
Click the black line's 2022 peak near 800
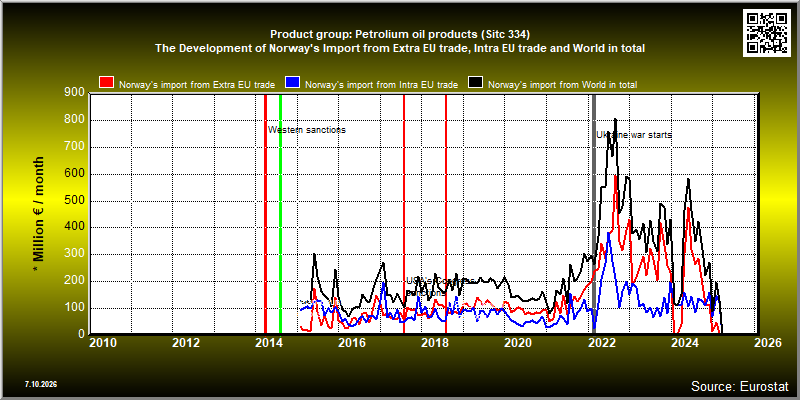[x=615, y=120]
